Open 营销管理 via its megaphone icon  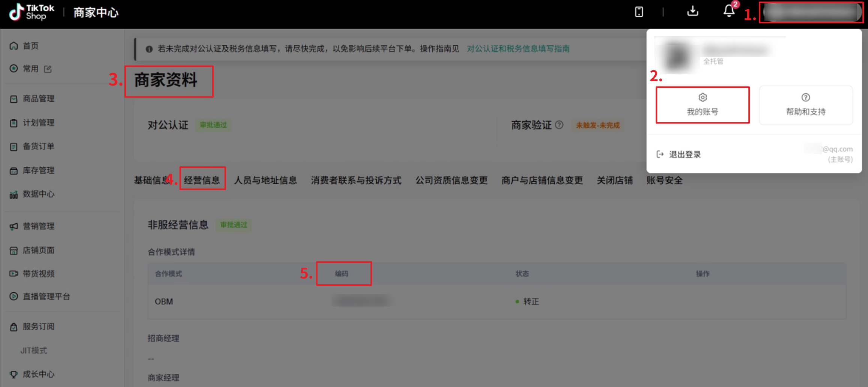14,226
